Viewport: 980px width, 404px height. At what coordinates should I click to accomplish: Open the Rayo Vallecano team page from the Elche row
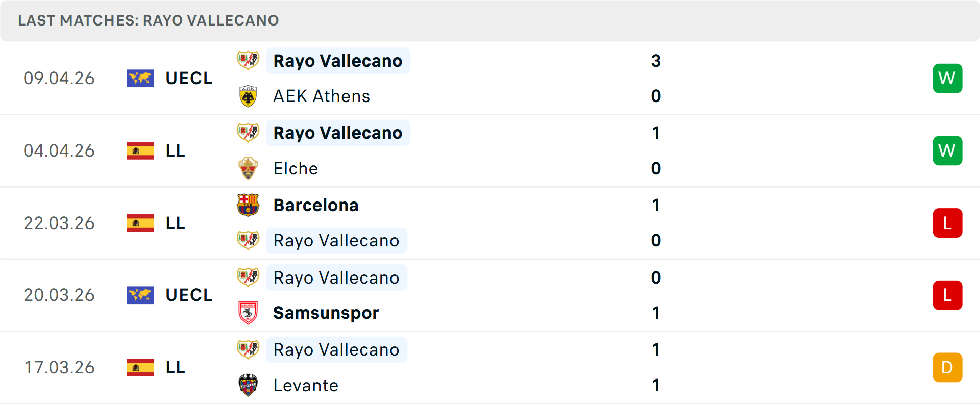tap(337, 133)
